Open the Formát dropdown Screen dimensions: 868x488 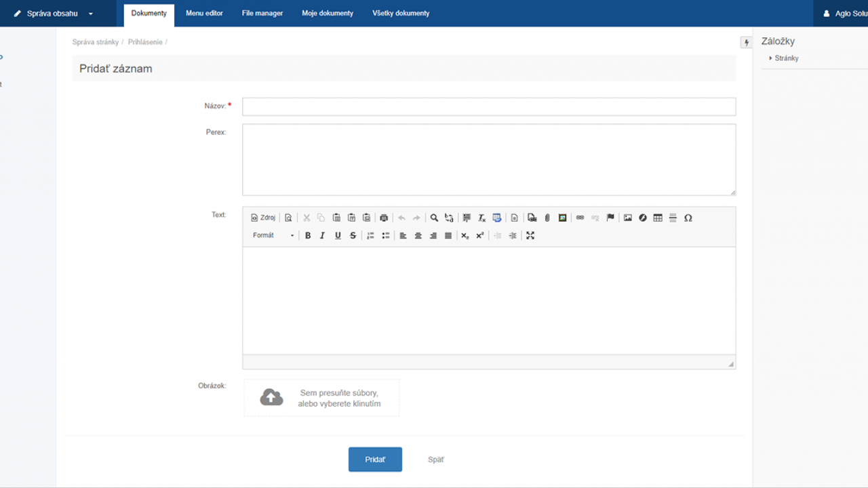pyautogui.click(x=273, y=236)
